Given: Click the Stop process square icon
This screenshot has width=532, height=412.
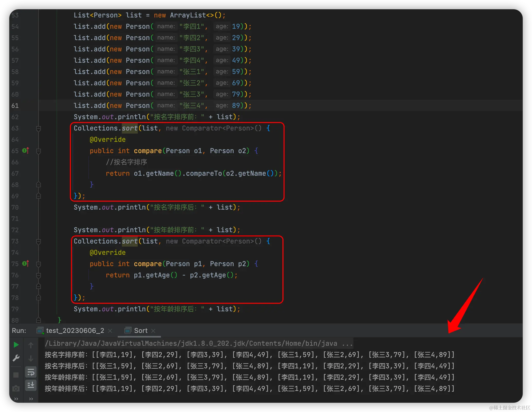Looking at the screenshot, I should (x=16, y=375).
